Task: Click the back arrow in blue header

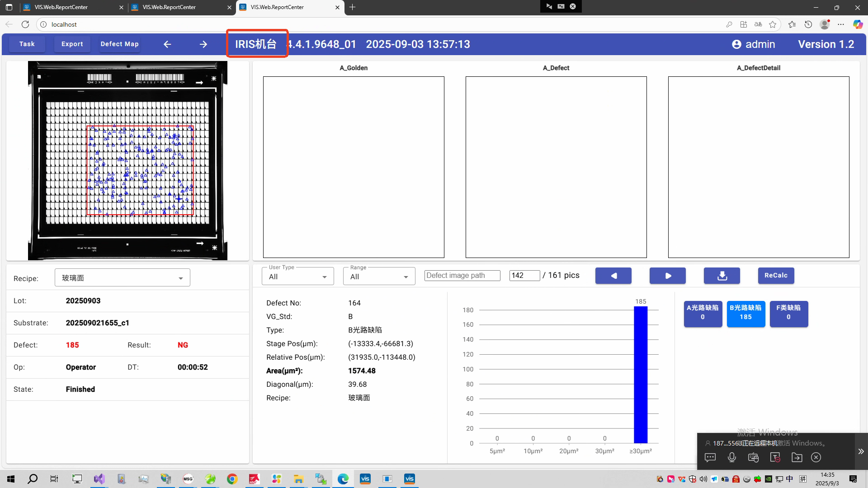Action: (167, 44)
